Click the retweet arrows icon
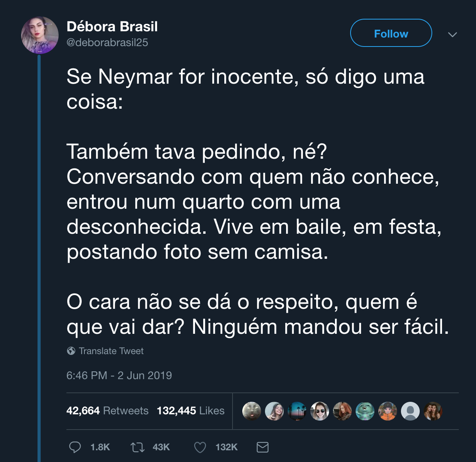476x462 pixels. 137,447
